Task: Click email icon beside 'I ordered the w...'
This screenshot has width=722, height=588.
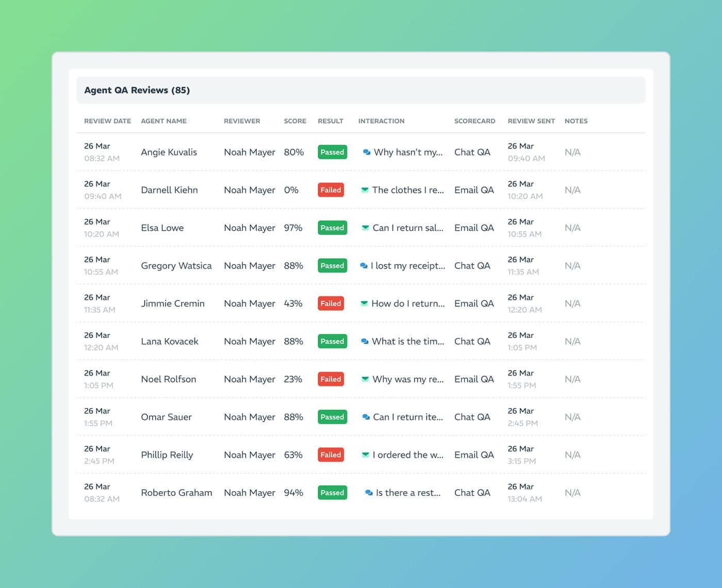Action: point(366,455)
